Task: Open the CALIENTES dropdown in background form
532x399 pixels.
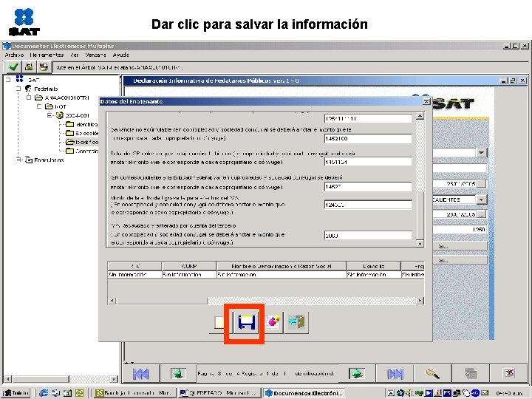Action: point(481,199)
